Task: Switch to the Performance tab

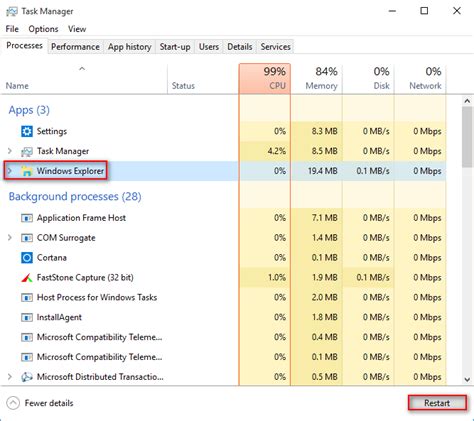Action: click(x=75, y=47)
